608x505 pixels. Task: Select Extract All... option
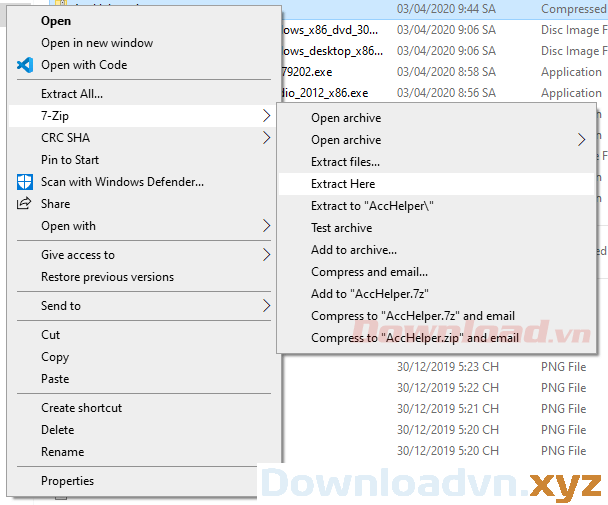point(72,94)
